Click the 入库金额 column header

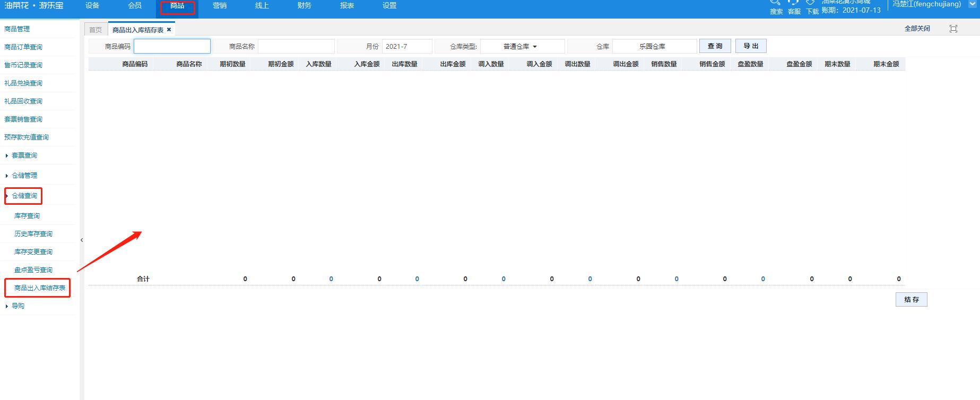[367, 64]
